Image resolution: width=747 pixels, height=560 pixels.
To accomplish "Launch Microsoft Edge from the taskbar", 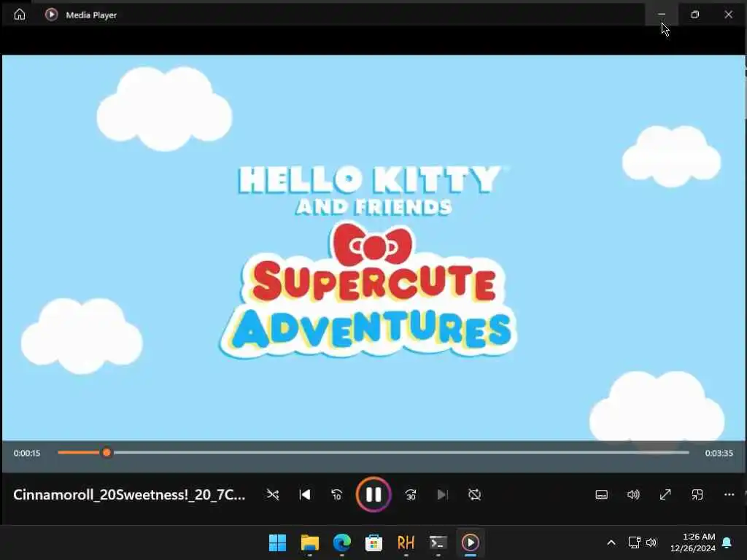I will tap(341, 542).
